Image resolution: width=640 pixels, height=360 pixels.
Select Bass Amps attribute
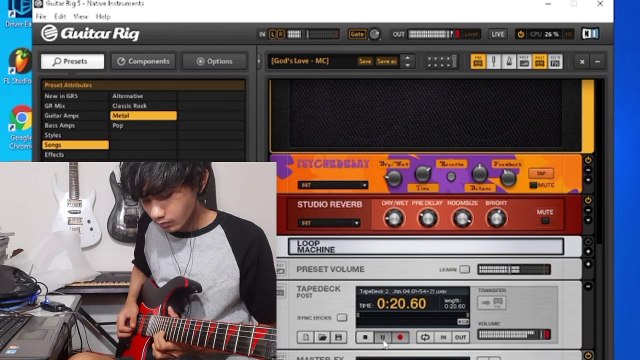[x=76, y=125]
